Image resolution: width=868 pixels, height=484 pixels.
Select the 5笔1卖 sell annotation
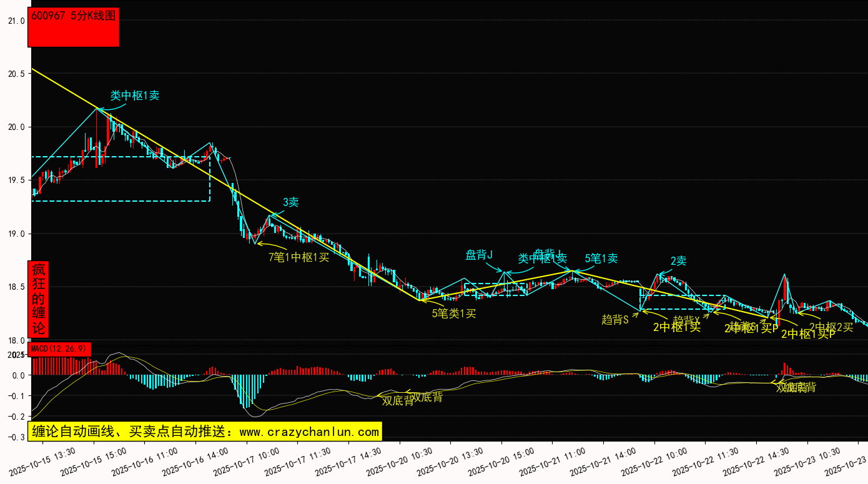[x=601, y=259]
